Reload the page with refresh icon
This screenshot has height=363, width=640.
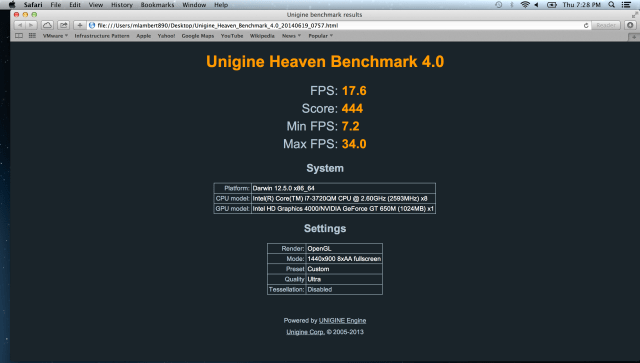586,25
